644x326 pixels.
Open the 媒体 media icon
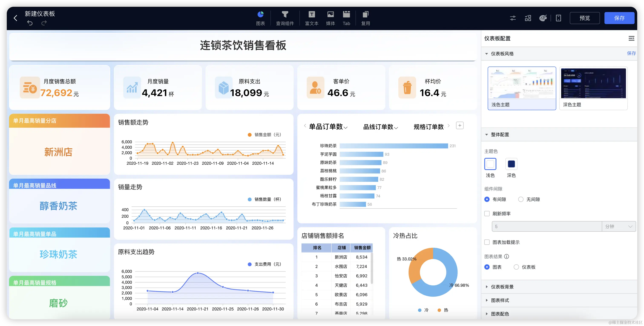click(330, 14)
